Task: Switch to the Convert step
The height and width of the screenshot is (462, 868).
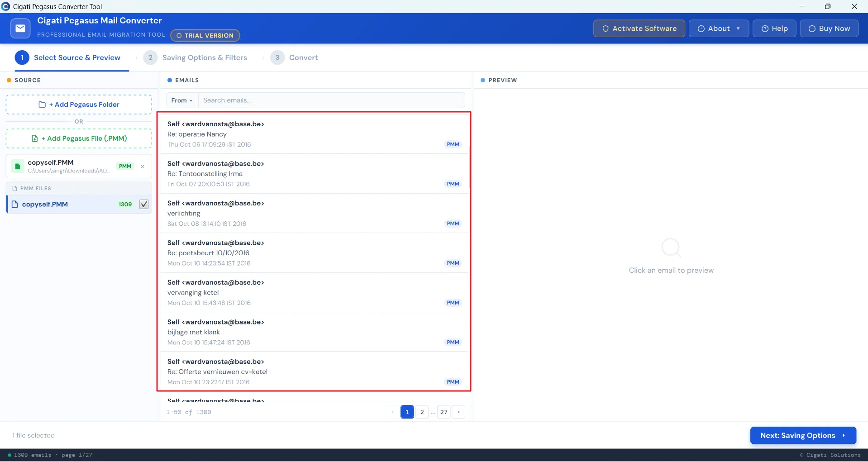Action: point(295,57)
